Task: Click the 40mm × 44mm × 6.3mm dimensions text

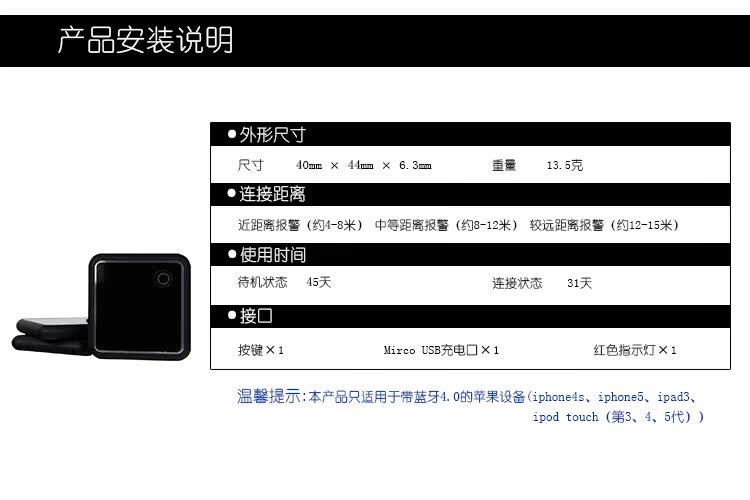Action: 363,165
